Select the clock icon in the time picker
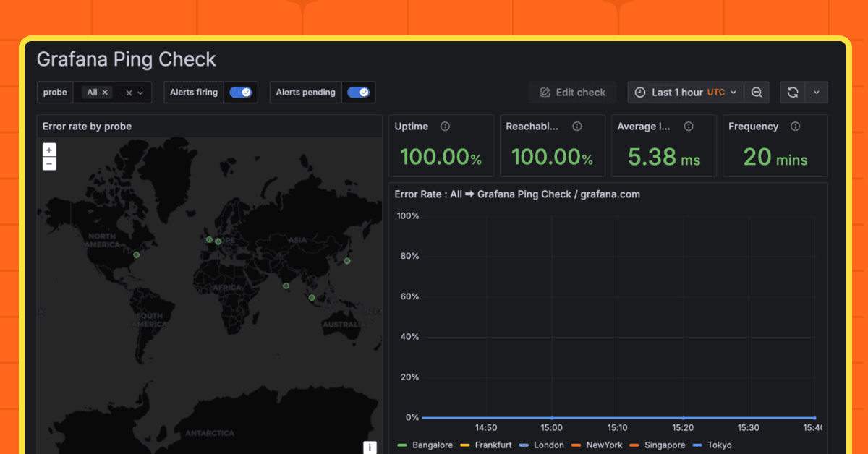Viewport: 868px width, 454px height. [640, 92]
